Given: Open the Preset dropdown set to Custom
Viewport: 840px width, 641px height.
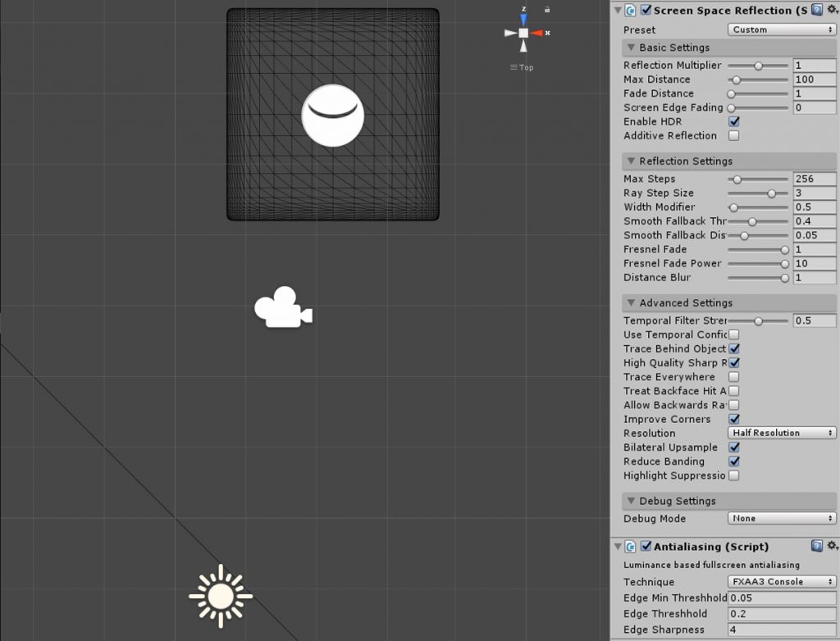Looking at the screenshot, I should (x=782, y=30).
